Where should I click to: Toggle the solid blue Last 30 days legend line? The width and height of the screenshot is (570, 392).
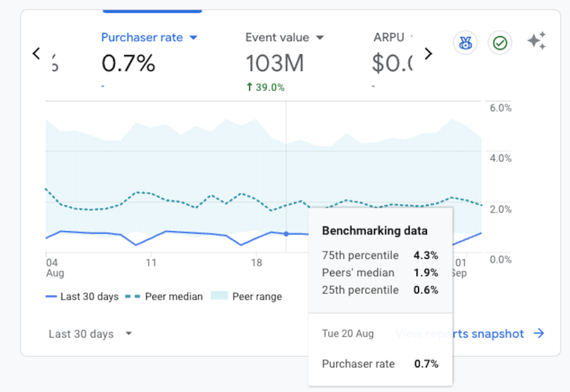(x=51, y=297)
